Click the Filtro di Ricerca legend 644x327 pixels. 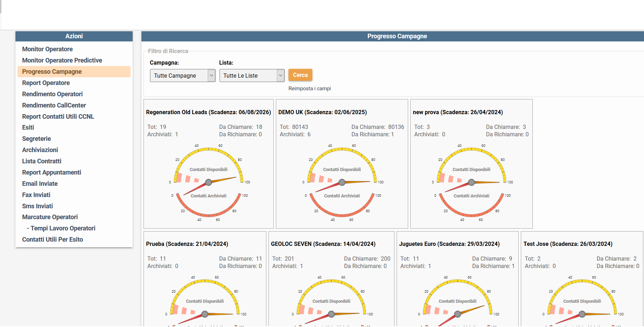pyautogui.click(x=168, y=51)
